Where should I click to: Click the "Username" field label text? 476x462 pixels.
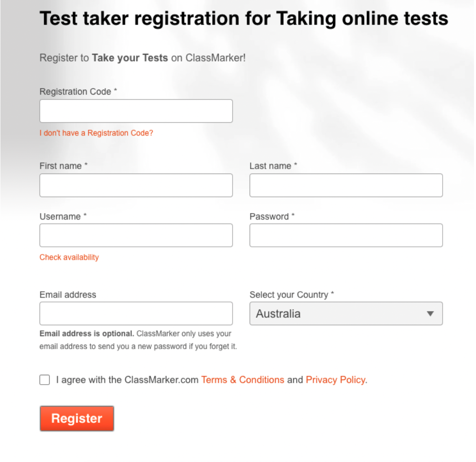(60, 217)
